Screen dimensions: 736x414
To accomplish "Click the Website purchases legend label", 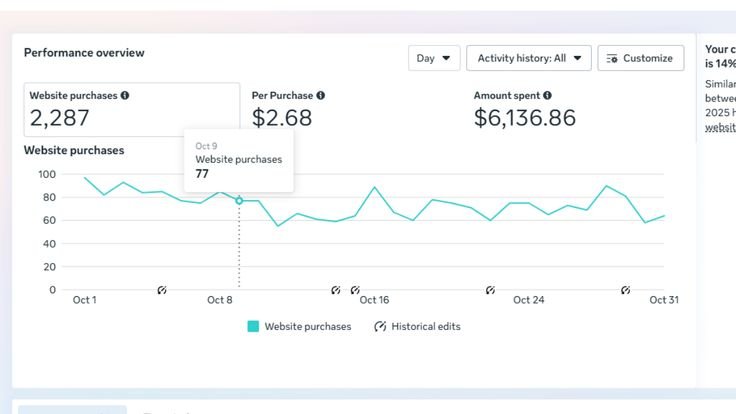I will click(x=307, y=326).
